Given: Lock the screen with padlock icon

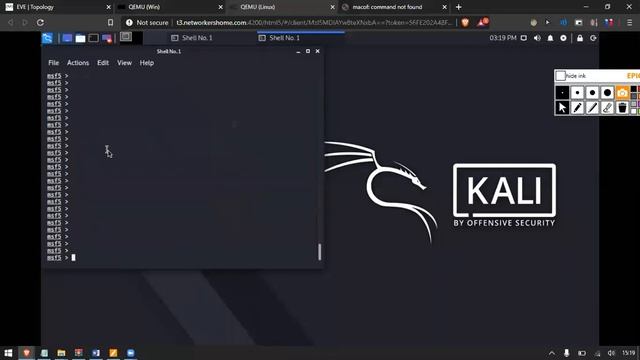Looking at the screenshot, I should [x=580, y=38].
